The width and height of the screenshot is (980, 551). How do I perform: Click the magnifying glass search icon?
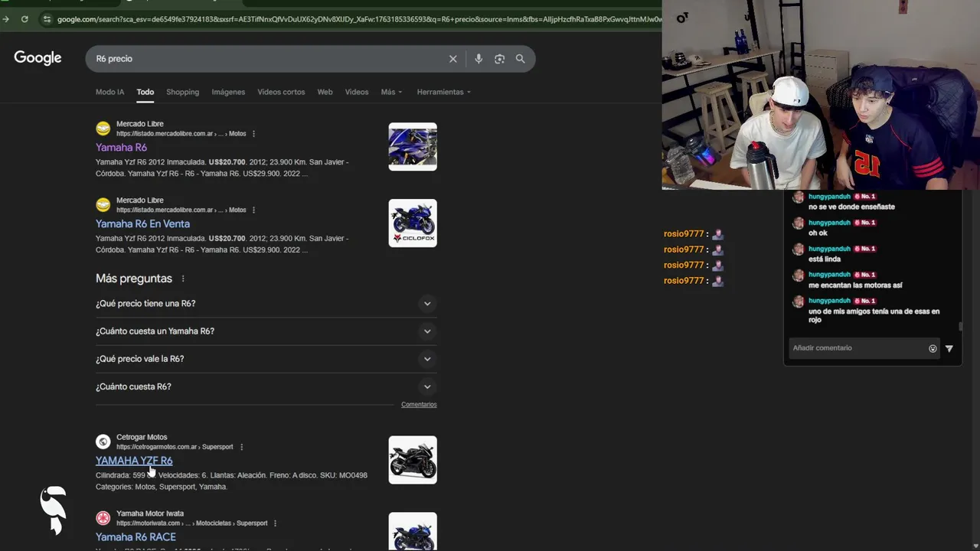click(521, 59)
